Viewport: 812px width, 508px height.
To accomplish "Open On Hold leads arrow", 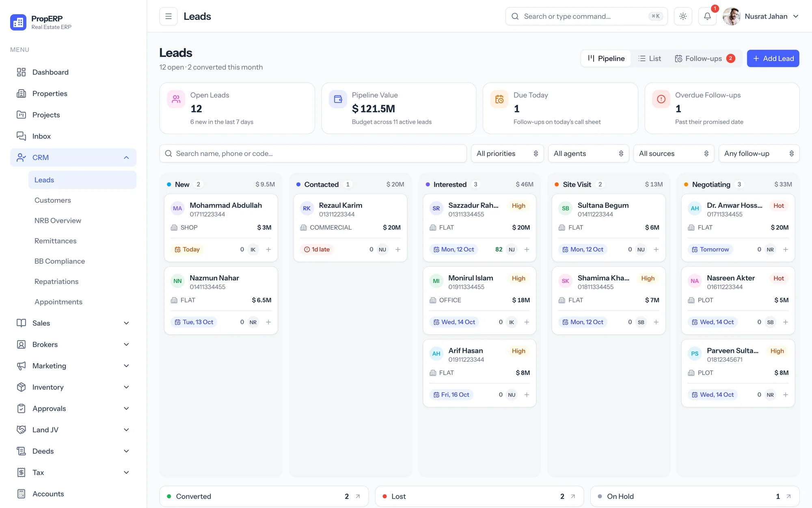I will (x=788, y=496).
